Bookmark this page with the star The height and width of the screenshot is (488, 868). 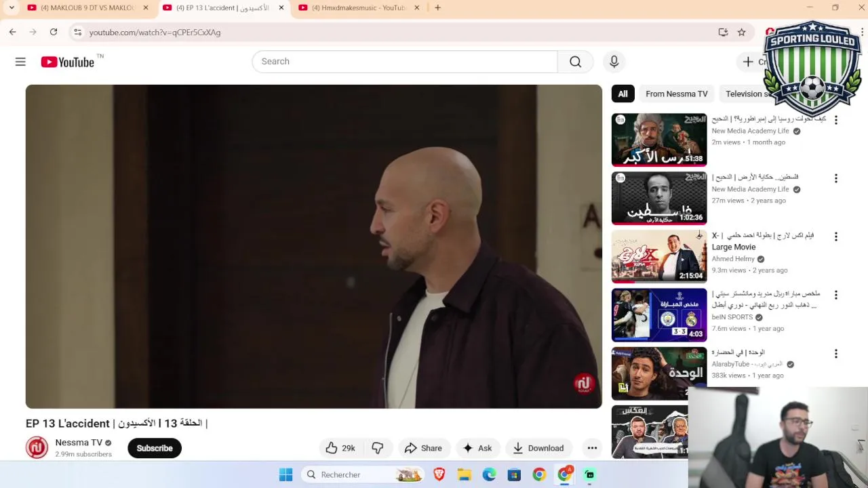(x=741, y=32)
